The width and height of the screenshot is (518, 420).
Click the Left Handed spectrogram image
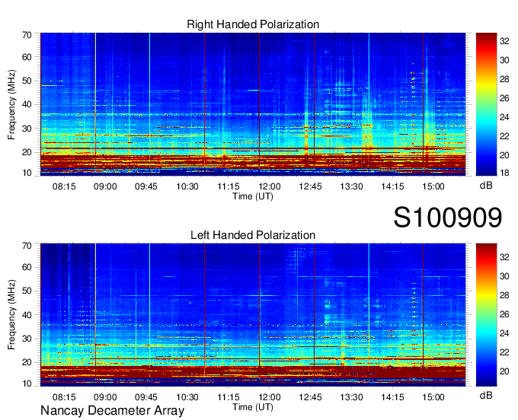253,315
